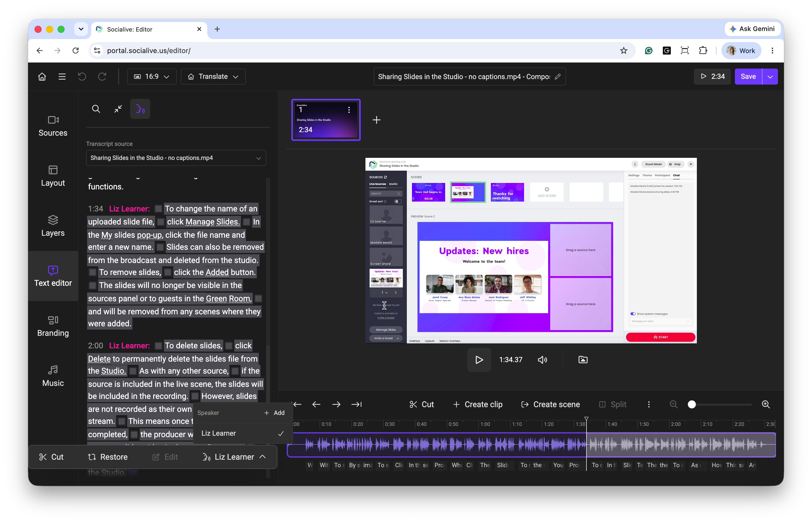Click the redo arrow icon
This screenshot has width=812, height=523.
click(x=102, y=77)
